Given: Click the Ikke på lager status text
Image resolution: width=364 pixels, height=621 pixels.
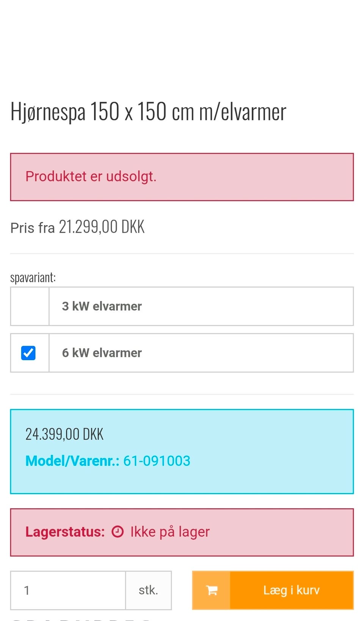Looking at the screenshot, I should [x=170, y=532].
